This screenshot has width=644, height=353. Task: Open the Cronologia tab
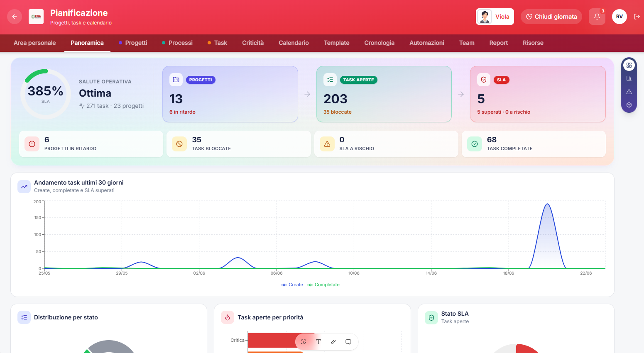pos(380,43)
